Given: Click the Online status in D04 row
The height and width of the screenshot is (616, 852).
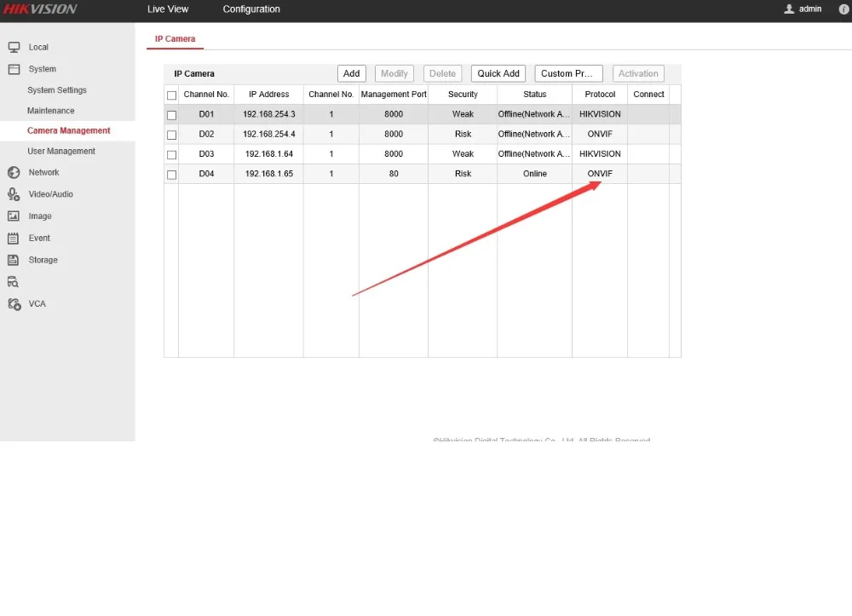Looking at the screenshot, I should coord(535,174).
